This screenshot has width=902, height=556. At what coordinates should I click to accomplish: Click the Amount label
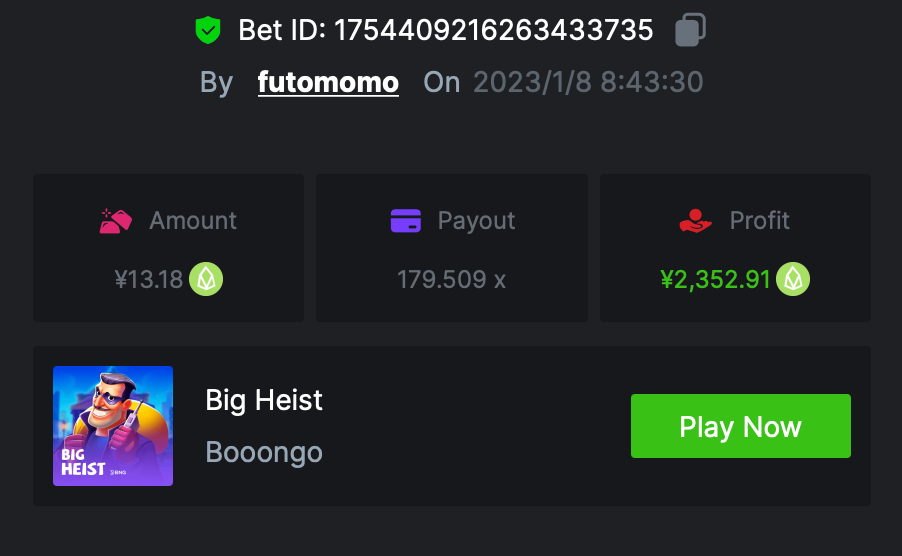193,220
